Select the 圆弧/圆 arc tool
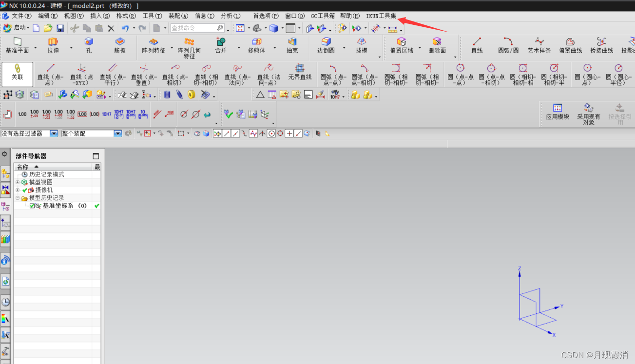The image size is (635, 364). 508,46
